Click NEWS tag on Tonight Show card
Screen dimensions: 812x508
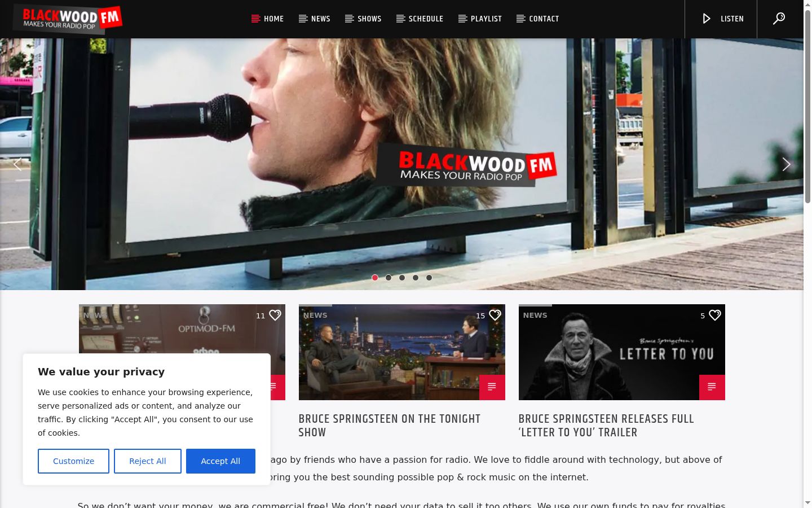click(x=315, y=315)
